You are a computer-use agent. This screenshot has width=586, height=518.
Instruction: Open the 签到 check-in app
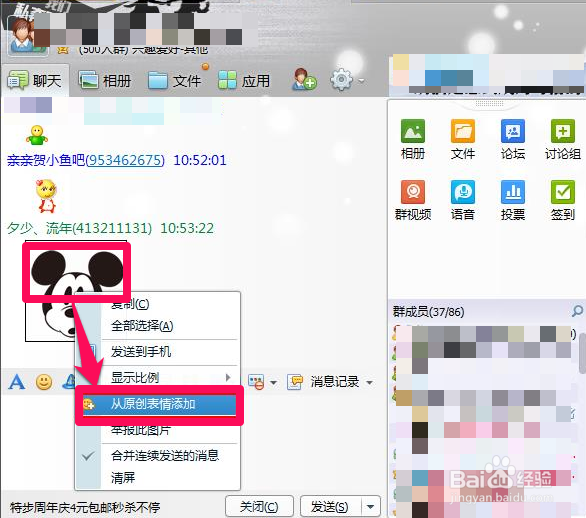click(563, 200)
